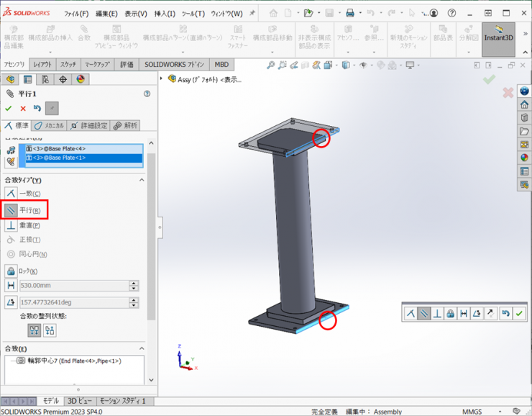Toggle the pin (keep visible) button
The height and width of the screenshot is (416, 532).
pyautogui.click(x=52, y=109)
